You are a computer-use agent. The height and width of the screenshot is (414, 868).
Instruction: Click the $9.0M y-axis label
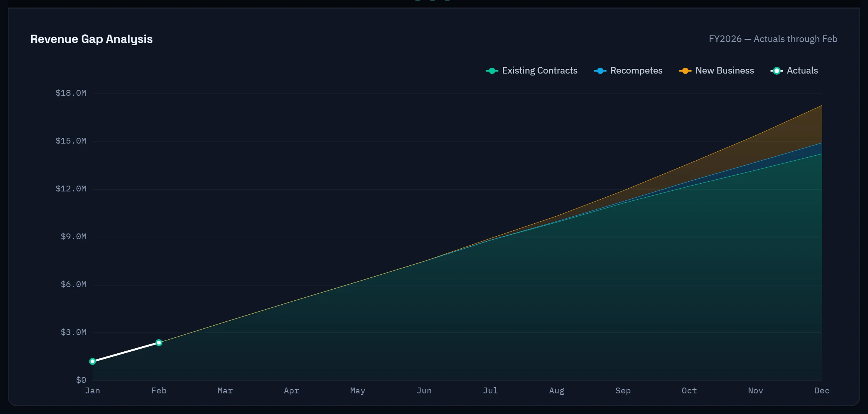[73, 237]
